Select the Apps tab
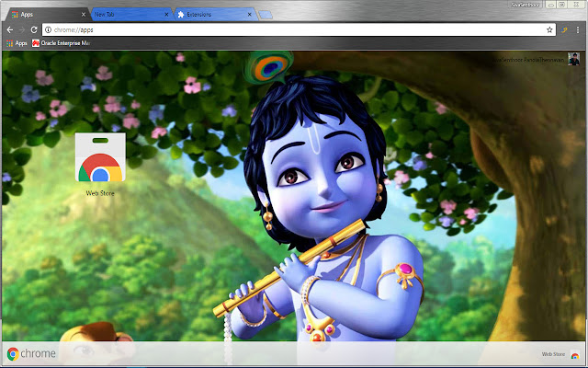Image resolution: width=588 pixels, height=368 pixels. [47, 15]
